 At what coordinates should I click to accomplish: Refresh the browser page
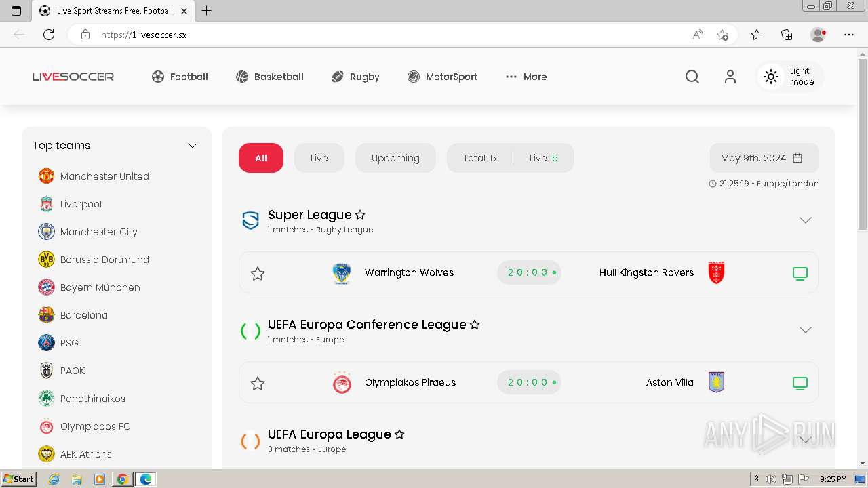click(49, 35)
